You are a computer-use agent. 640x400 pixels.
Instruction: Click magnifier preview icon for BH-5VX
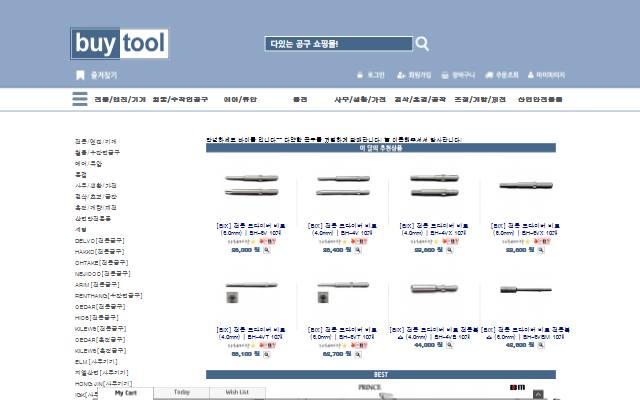coord(541,250)
